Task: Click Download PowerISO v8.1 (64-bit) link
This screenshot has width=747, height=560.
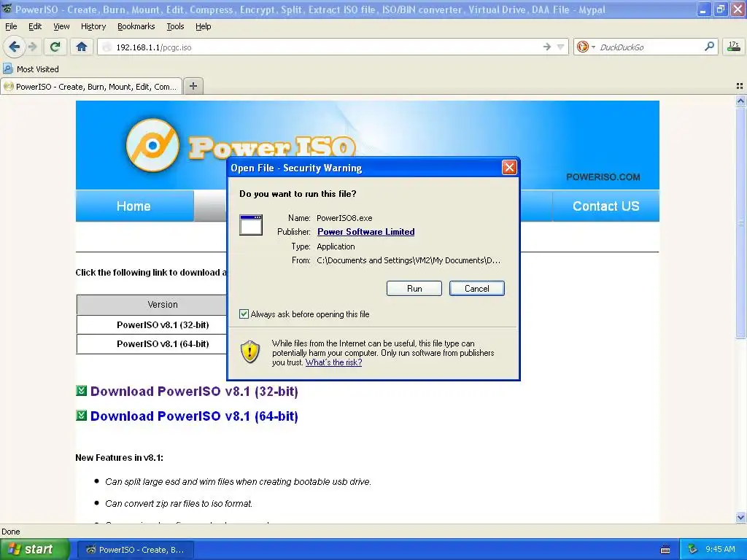Action: [194, 416]
